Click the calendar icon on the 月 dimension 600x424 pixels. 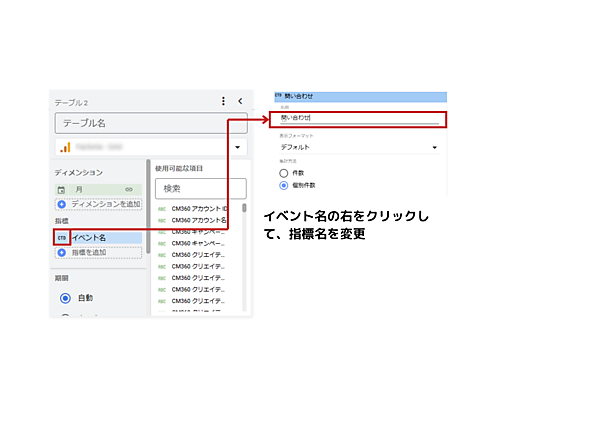[x=62, y=189]
